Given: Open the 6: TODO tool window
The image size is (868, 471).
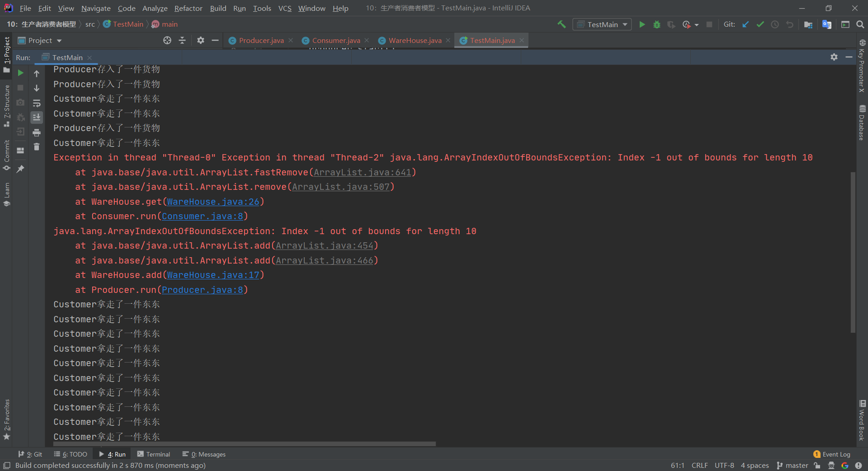Looking at the screenshot, I should pos(71,454).
